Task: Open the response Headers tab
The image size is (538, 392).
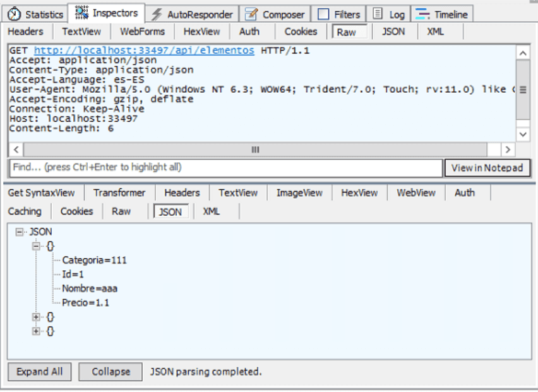Action: pos(182,193)
